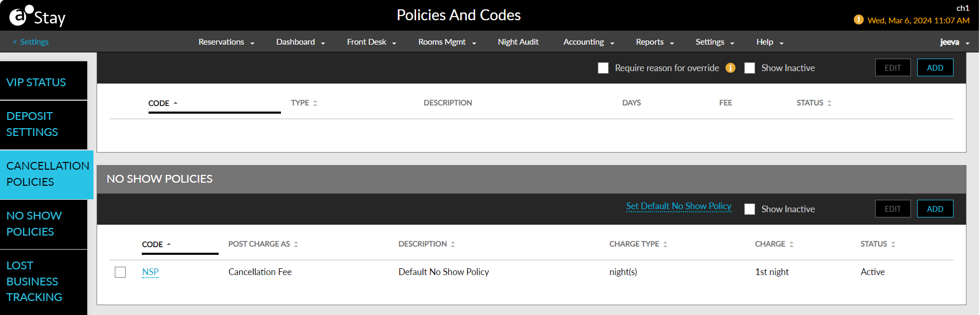Click ADD for no show policies
The height and width of the screenshot is (315, 980).
point(935,209)
